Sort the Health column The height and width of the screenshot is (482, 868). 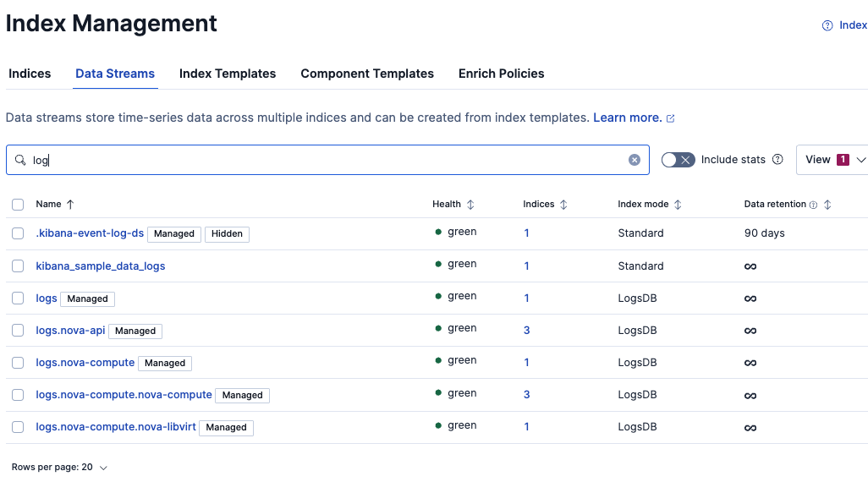(x=470, y=205)
